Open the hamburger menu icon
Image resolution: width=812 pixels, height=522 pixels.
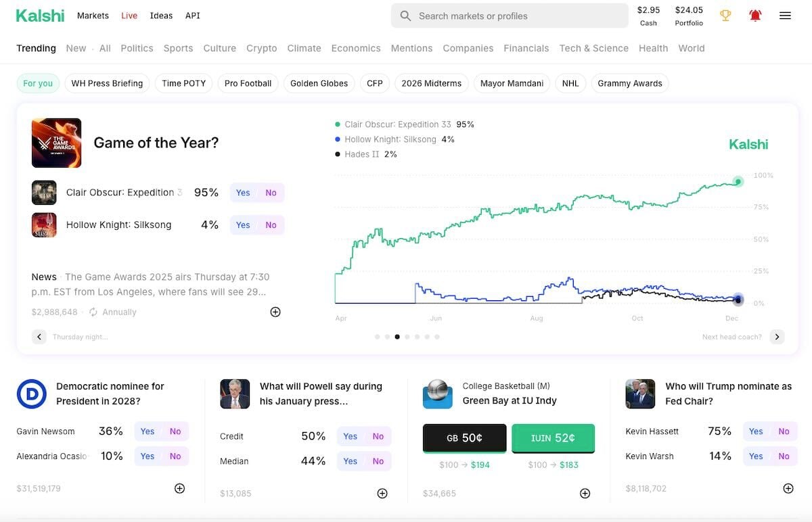(785, 16)
